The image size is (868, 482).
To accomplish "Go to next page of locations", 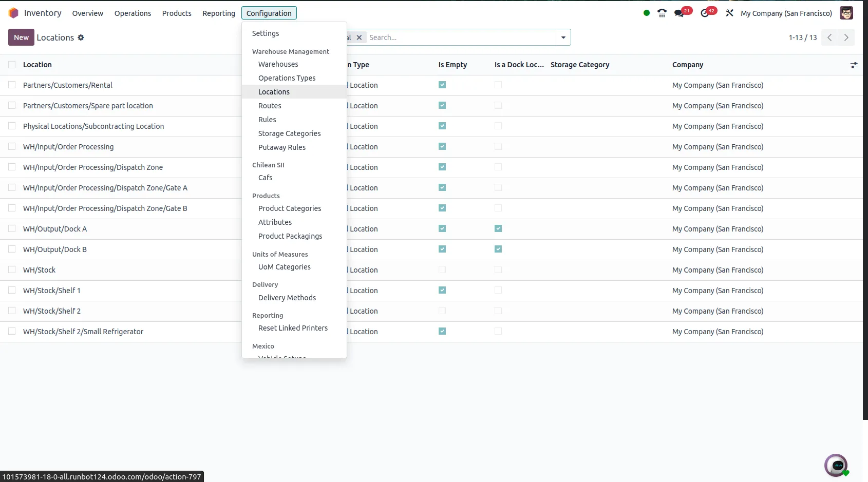I will (846, 37).
